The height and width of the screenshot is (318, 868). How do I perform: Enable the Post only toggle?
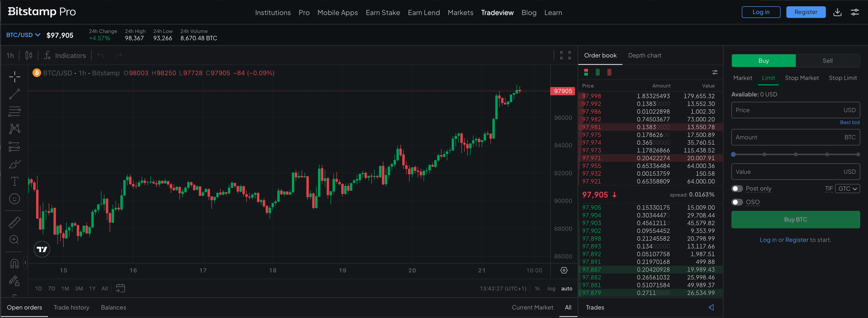(x=737, y=189)
